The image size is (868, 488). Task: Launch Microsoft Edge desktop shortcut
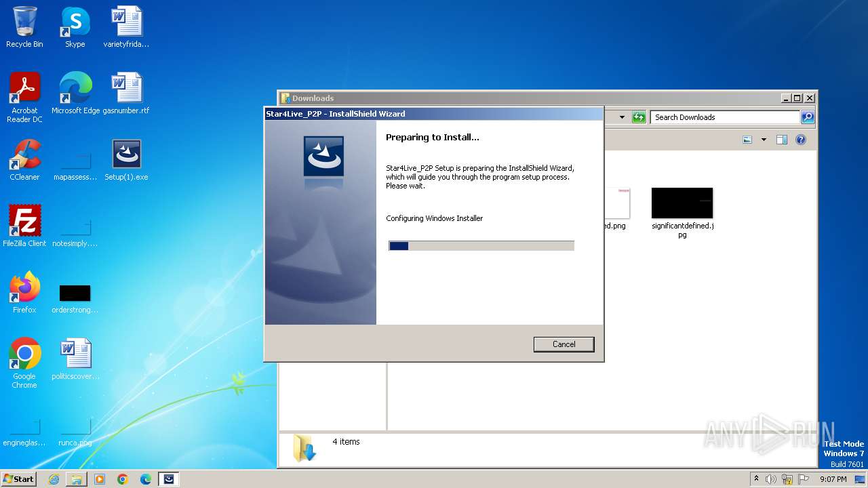coord(75,94)
